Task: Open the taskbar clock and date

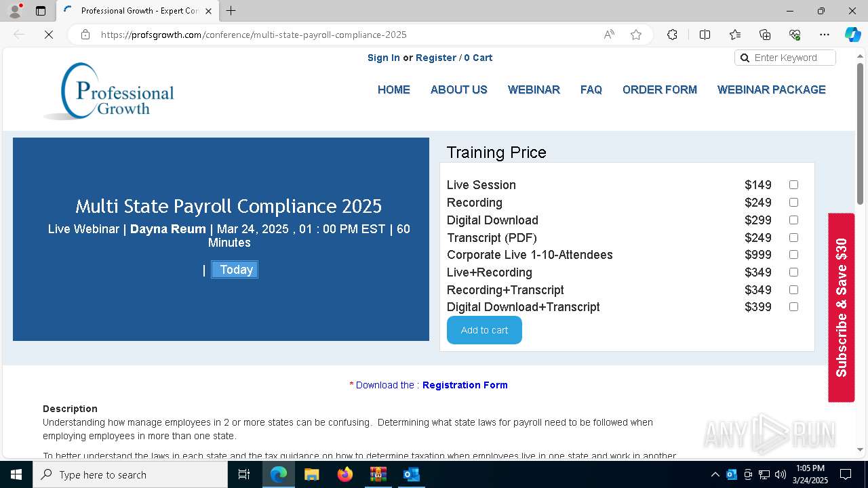Action: coord(810,474)
